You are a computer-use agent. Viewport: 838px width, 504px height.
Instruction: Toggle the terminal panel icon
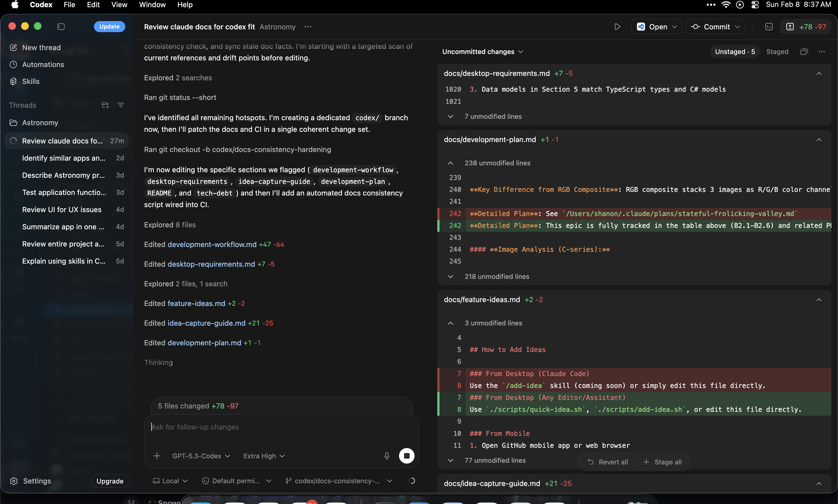click(769, 27)
